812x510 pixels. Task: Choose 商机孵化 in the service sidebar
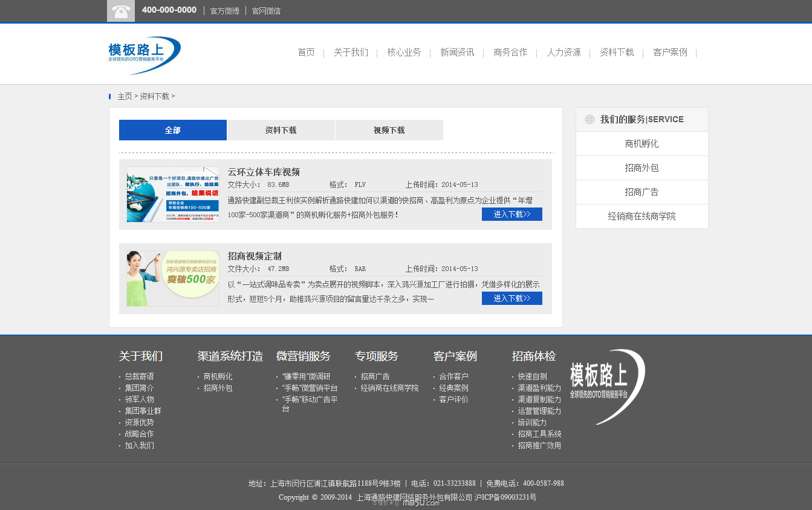pyautogui.click(x=641, y=144)
